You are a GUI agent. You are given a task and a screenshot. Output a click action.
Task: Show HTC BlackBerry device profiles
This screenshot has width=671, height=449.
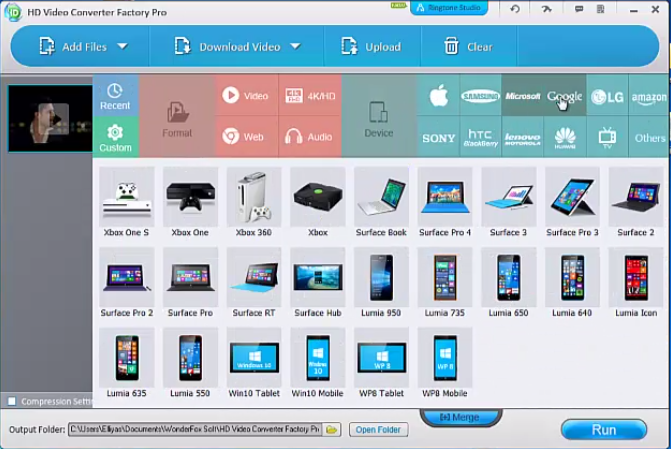480,137
